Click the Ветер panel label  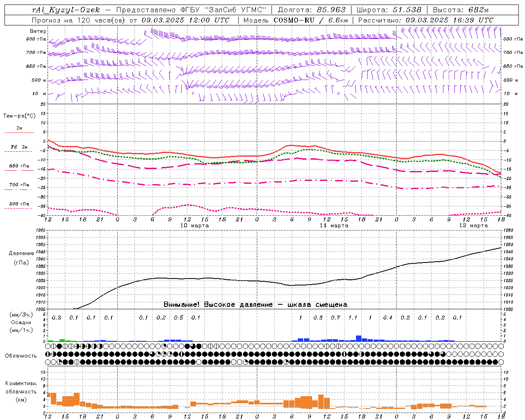38,31
